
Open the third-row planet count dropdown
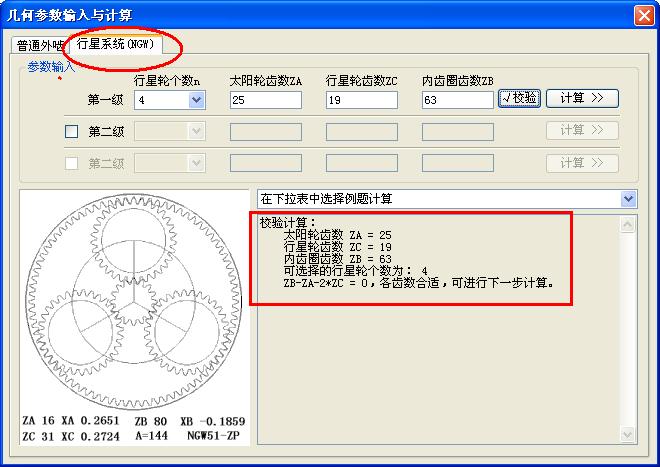click(196, 163)
